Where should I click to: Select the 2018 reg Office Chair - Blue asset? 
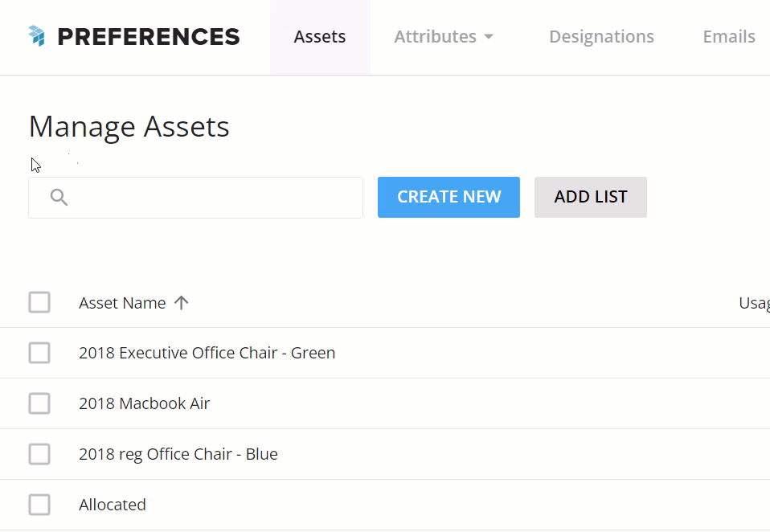[x=178, y=454]
